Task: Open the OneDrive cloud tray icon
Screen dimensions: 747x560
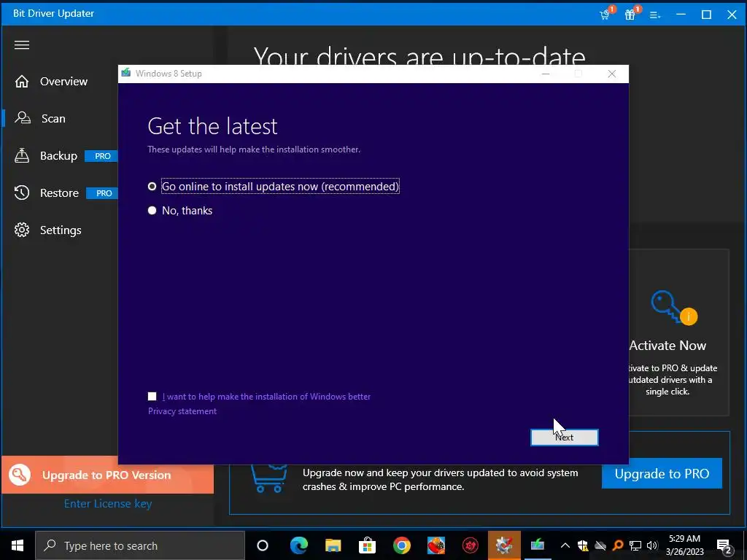Action: click(600, 545)
